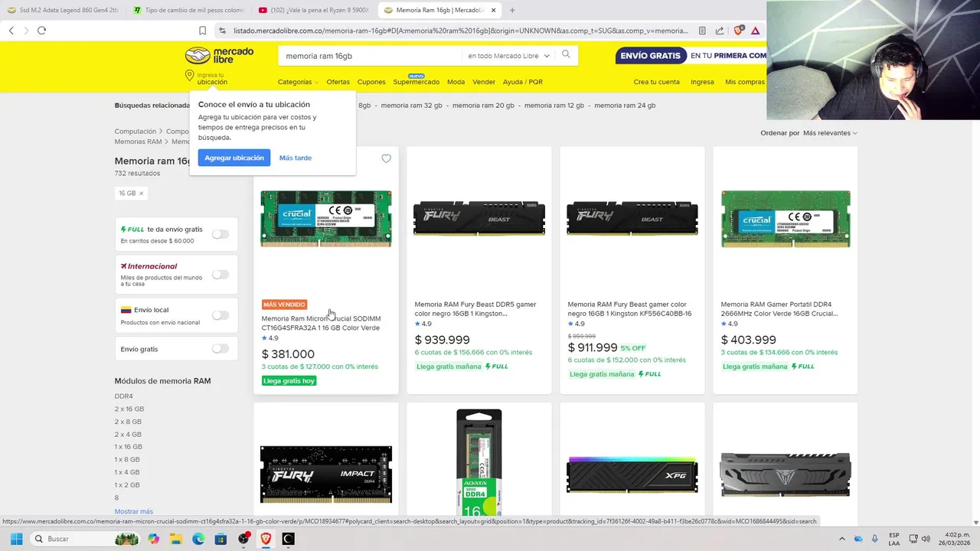
Task: Open Fury Beast DDR5 product image at $939.999
Action: [x=479, y=219]
